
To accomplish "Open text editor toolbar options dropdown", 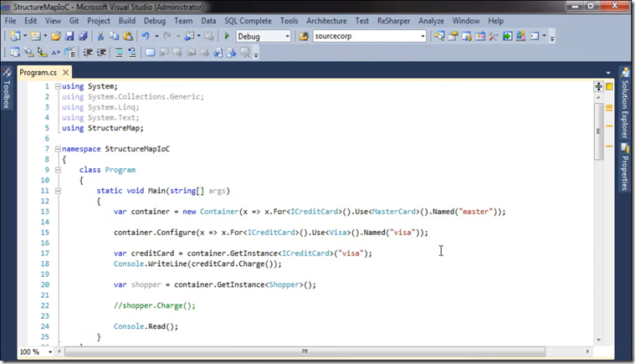I will pyautogui.click(x=256, y=54).
